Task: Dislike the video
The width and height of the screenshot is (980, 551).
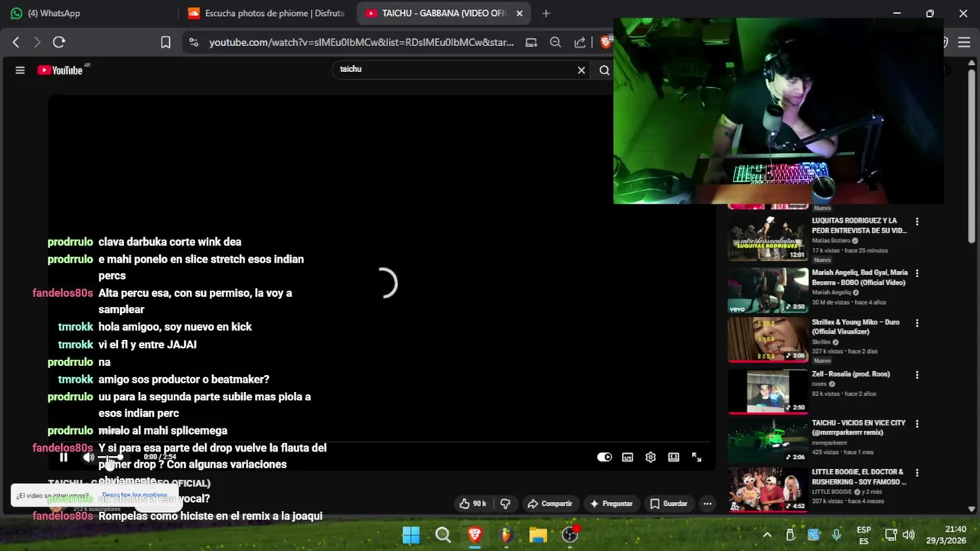Action: click(505, 504)
